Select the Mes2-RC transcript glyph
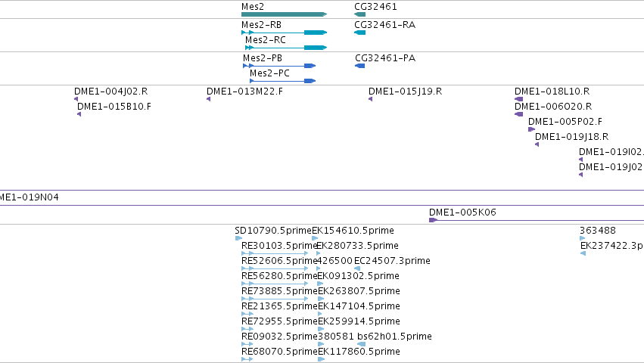Image resolution: width=644 pixels, height=363 pixels. click(x=286, y=48)
